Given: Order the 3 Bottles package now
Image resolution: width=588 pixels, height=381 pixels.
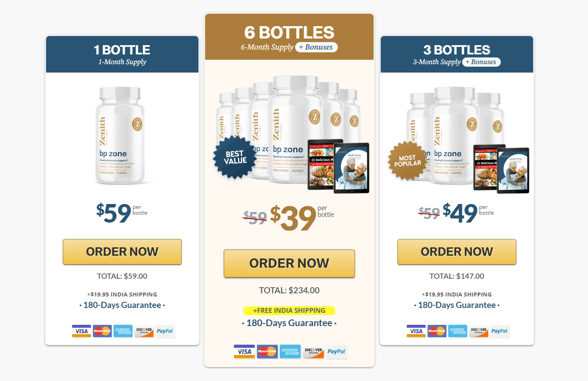Looking at the screenshot, I should [x=457, y=252].
